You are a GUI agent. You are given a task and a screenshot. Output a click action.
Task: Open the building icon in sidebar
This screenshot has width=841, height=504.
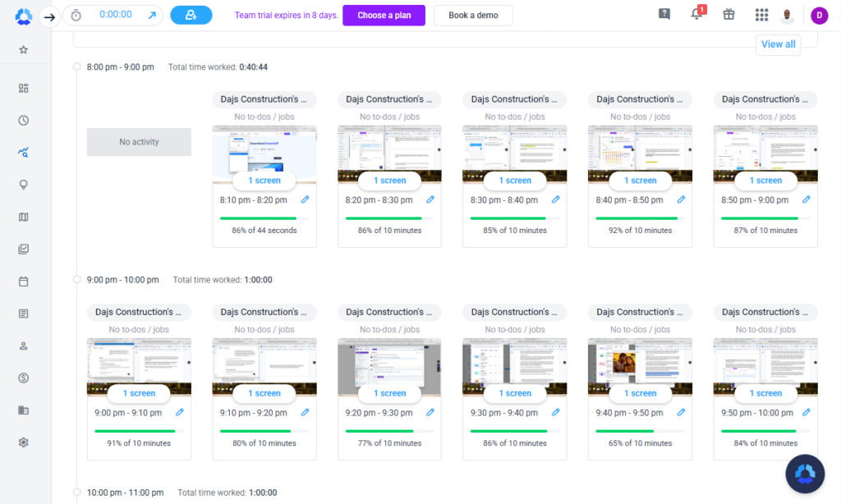pyautogui.click(x=24, y=410)
